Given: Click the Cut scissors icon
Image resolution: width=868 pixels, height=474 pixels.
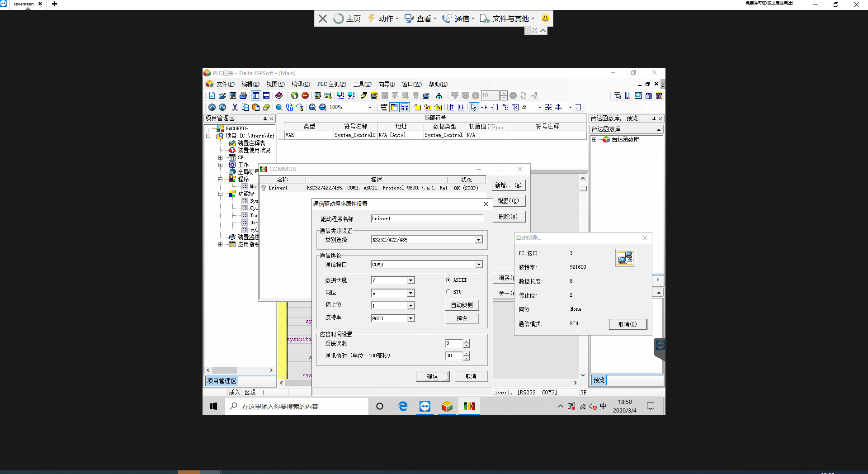Looking at the screenshot, I should coord(235,107).
